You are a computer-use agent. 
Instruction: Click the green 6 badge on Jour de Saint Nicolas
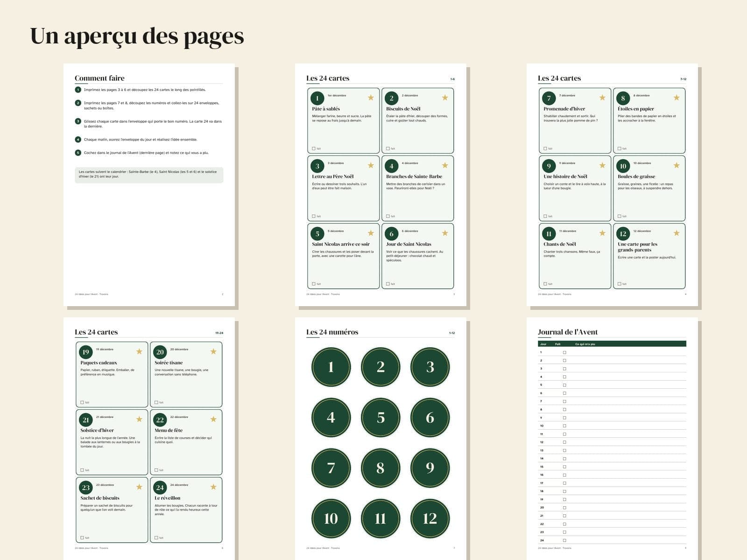(392, 234)
